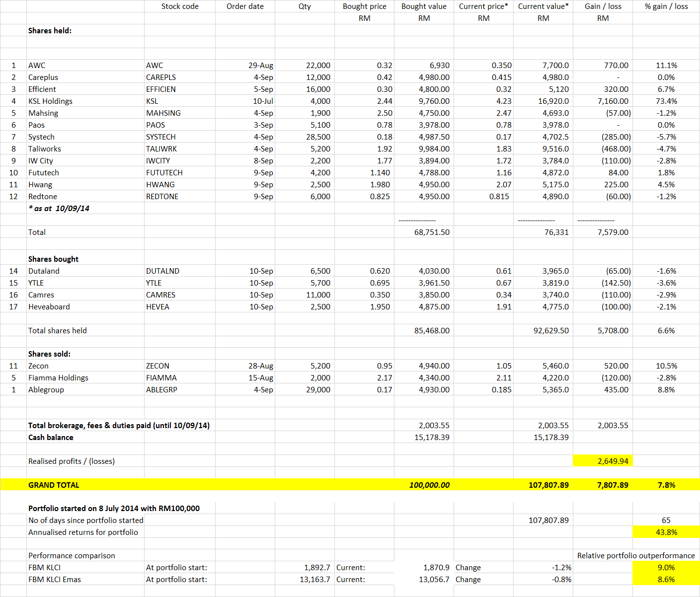Select the Systech quantity 28,500 cell
Viewport: 700px width, 597px height.
[x=305, y=137]
